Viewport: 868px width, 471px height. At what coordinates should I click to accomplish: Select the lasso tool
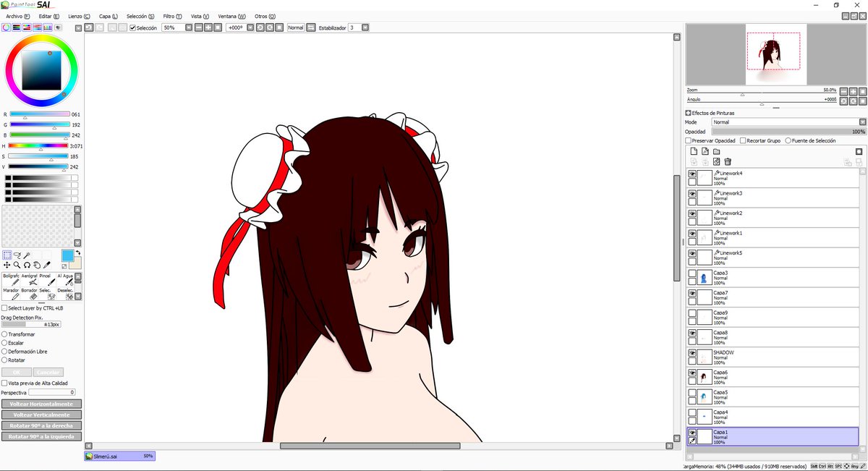(x=17, y=255)
